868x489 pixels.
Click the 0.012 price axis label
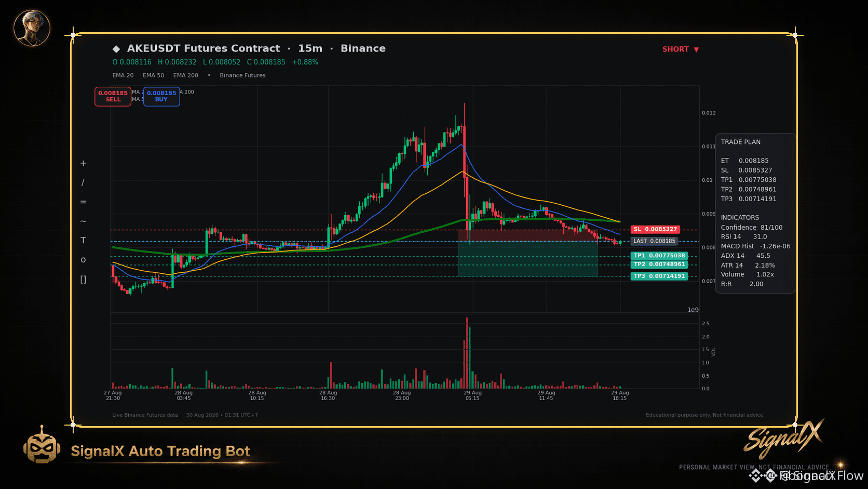pyautogui.click(x=709, y=113)
